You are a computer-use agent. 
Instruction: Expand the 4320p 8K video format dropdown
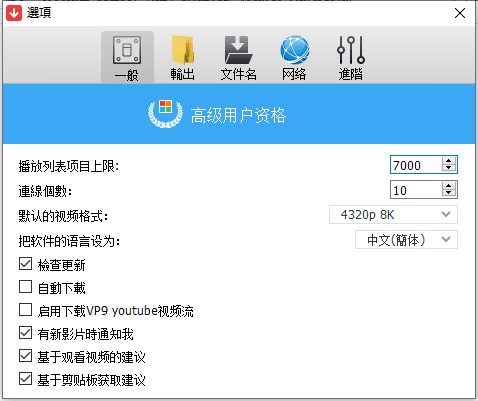pos(393,215)
